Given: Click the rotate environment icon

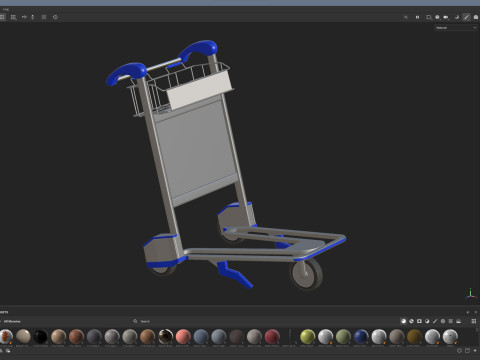Looking at the screenshot, I should pos(457,17).
